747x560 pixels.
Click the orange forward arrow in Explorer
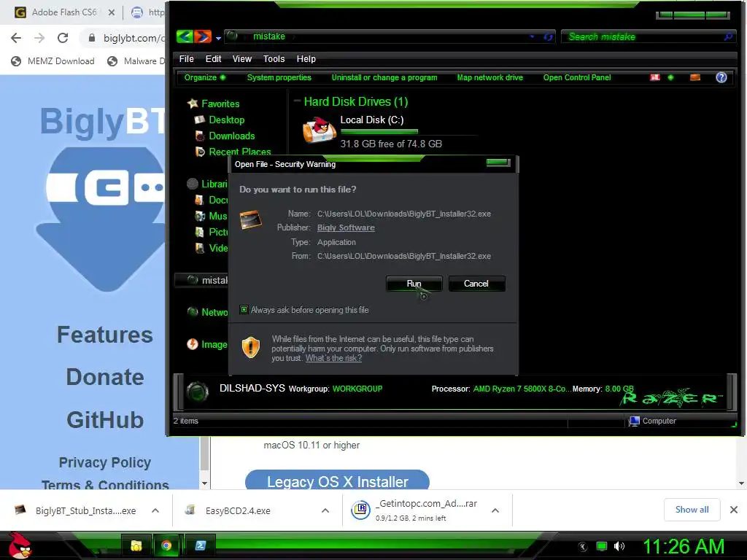(203, 36)
